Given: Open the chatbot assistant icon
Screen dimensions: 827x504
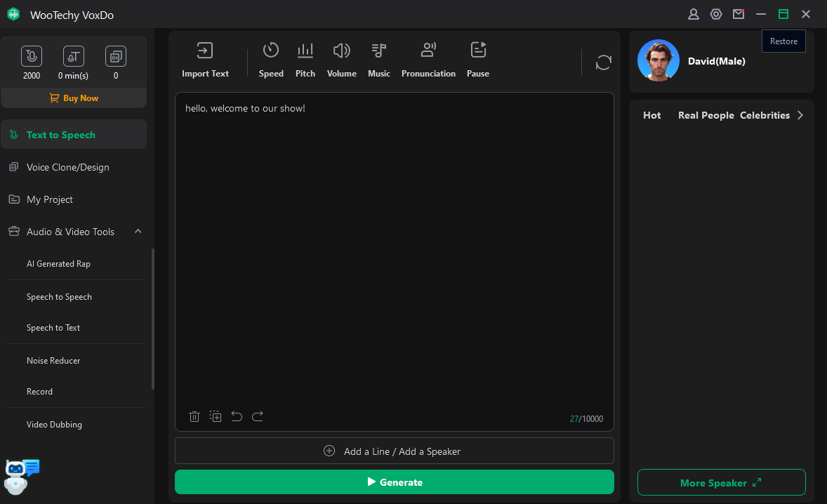Looking at the screenshot, I should 21,477.
